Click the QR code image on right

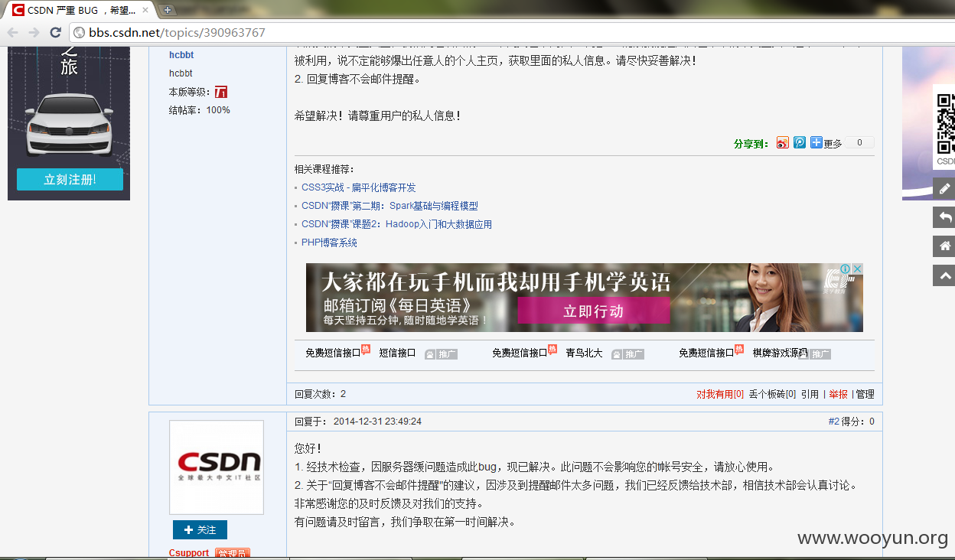[946, 124]
